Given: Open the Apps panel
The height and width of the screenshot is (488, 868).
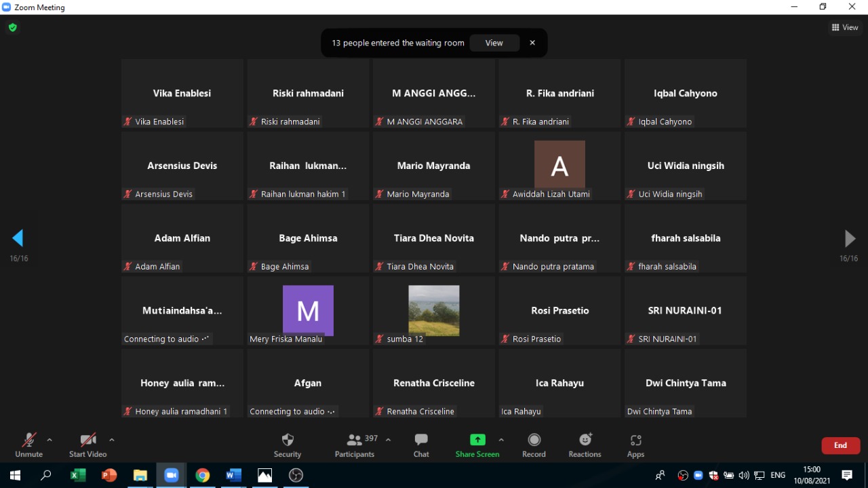Looking at the screenshot, I should click(x=635, y=445).
